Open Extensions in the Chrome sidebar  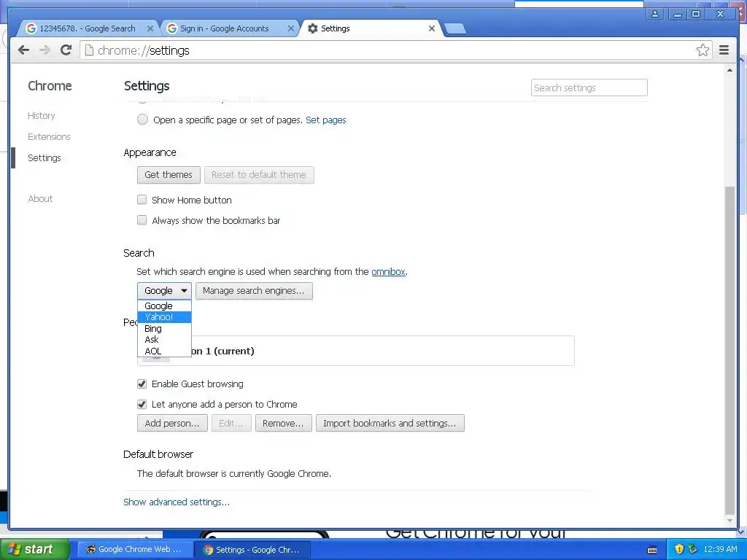(49, 136)
